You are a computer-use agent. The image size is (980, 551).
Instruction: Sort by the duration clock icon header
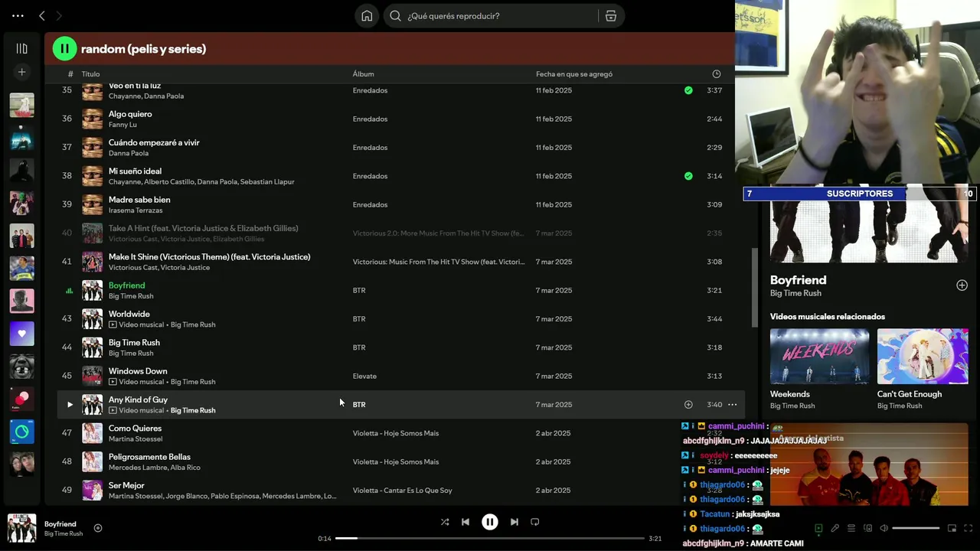716,74
